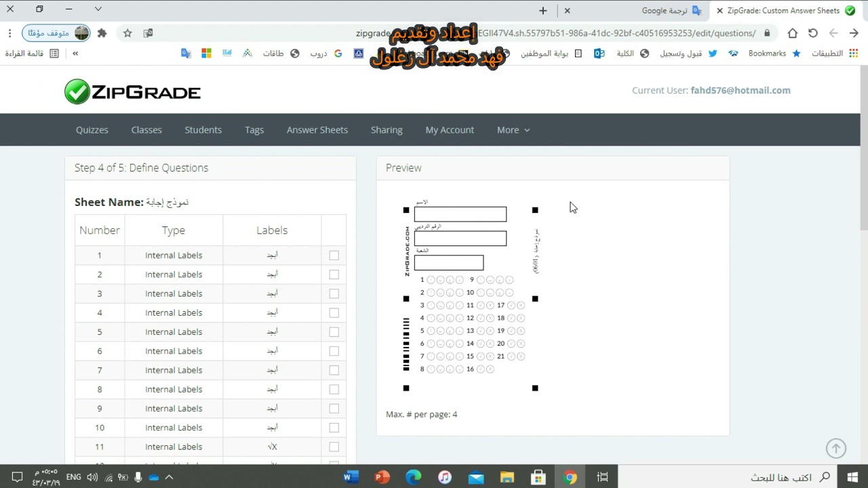Viewport: 868px width, 488px height.
Task: Check the box for question 6
Action: pos(334,351)
